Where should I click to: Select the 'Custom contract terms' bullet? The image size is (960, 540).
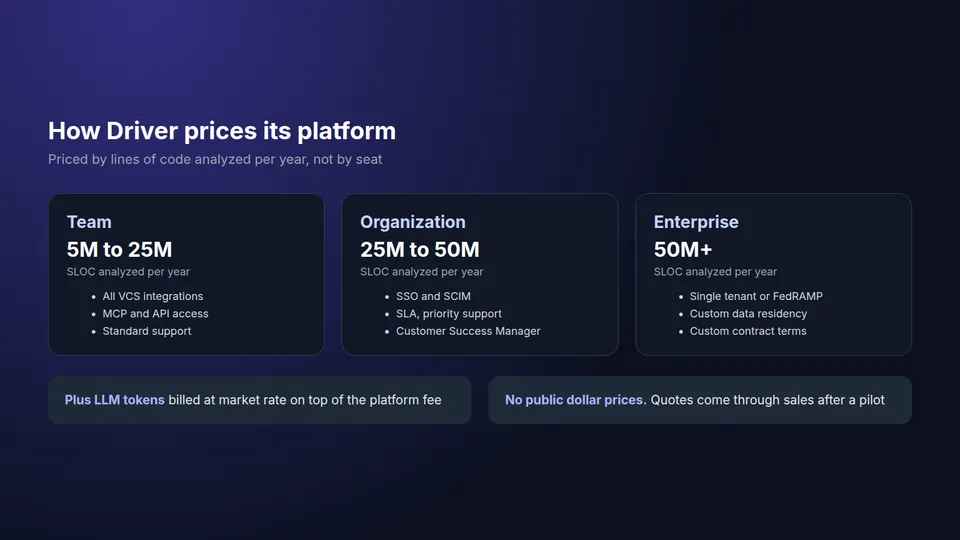pyautogui.click(x=748, y=331)
